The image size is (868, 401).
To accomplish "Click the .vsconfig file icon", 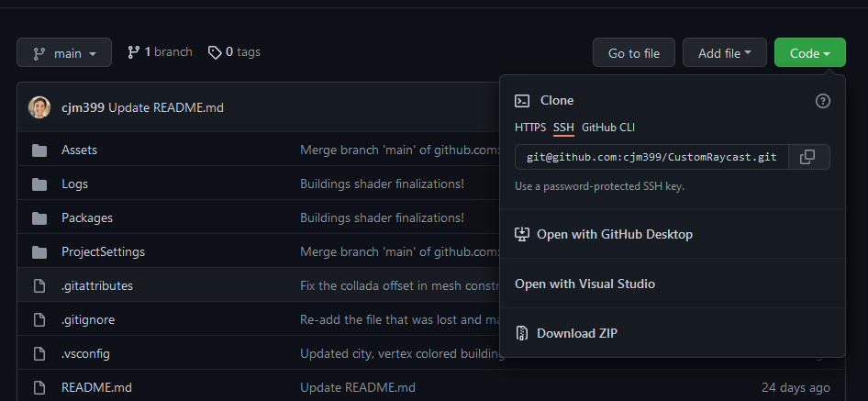I will click(39, 353).
